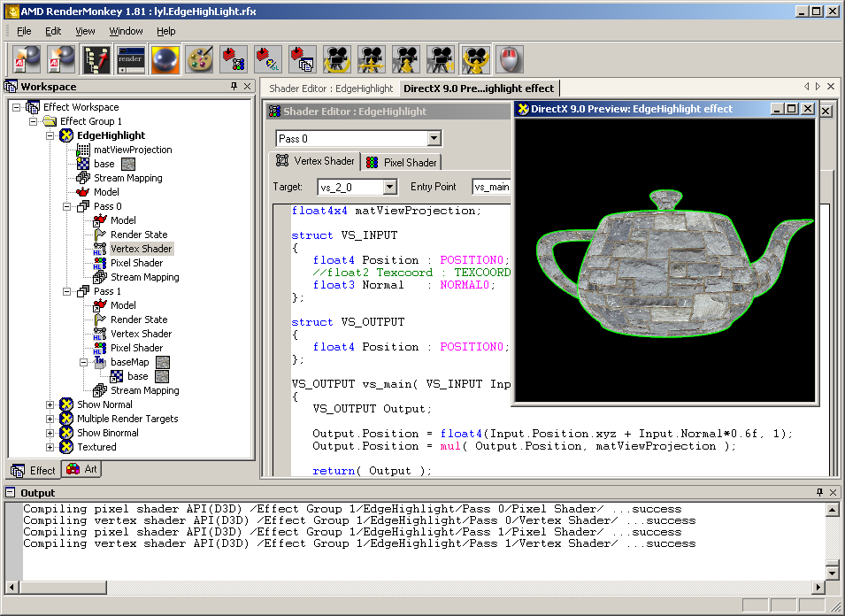Toggle the workspace tree view toolbar button
The width and height of the screenshot is (845, 616).
(96, 58)
